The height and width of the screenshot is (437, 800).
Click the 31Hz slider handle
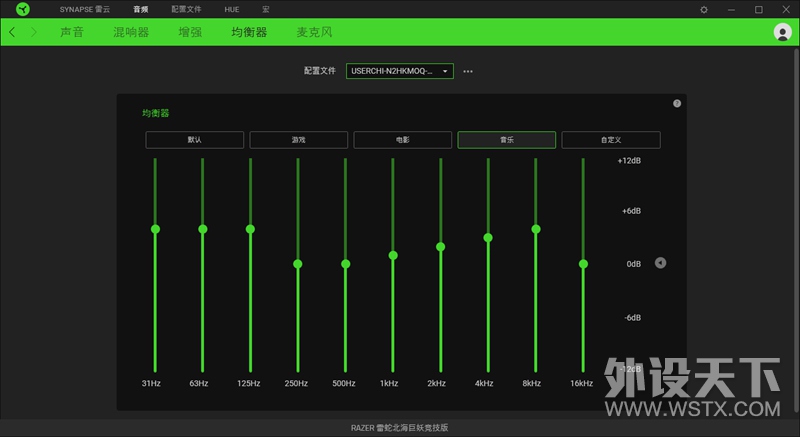point(156,229)
